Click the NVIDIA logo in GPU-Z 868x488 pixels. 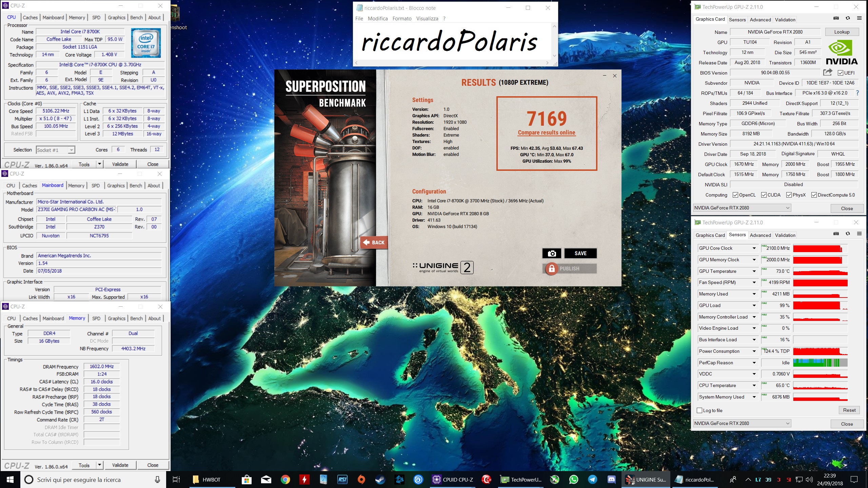click(842, 53)
